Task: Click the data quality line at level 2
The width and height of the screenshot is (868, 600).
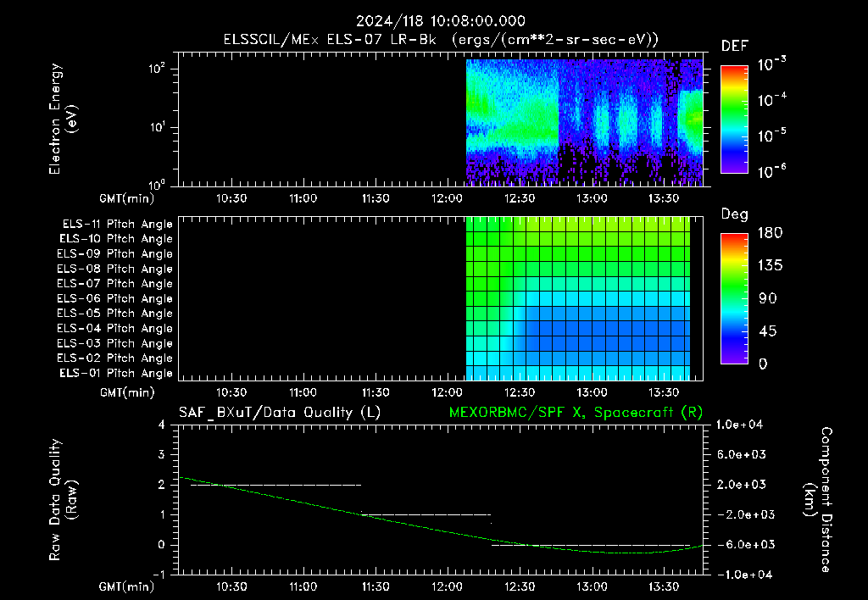Action: click(x=275, y=486)
